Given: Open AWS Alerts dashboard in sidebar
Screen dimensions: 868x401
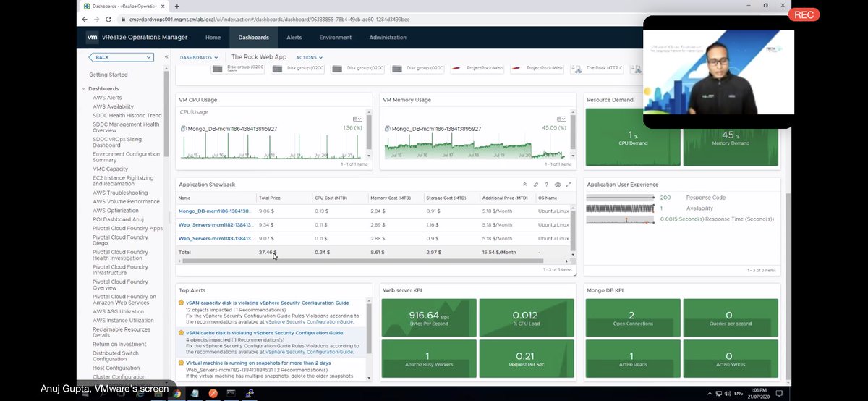Looking at the screenshot, I should click(x=107, y=98).
